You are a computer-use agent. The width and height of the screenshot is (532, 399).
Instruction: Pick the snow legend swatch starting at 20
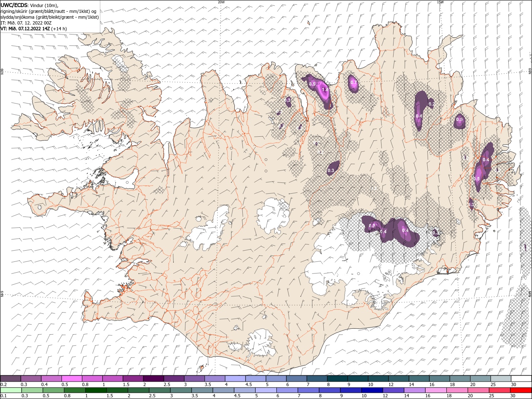[x=480, y=379]
